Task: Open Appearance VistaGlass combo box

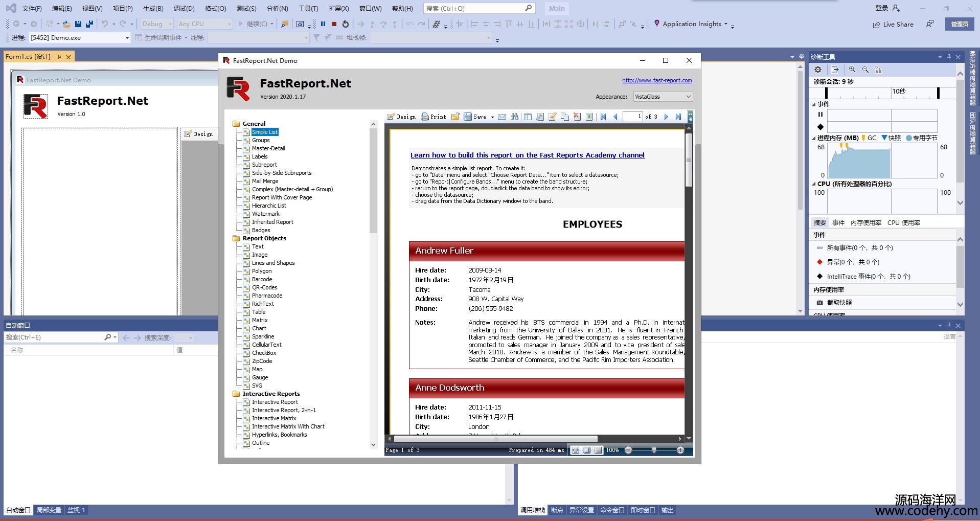Action: click(x=663, y=97)
